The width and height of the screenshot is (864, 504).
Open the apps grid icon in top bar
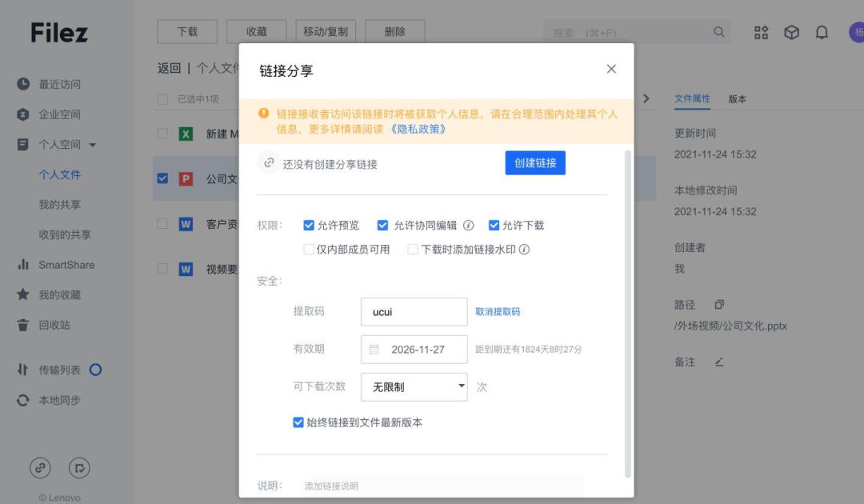pyautogui.click(x=761, y=32)
